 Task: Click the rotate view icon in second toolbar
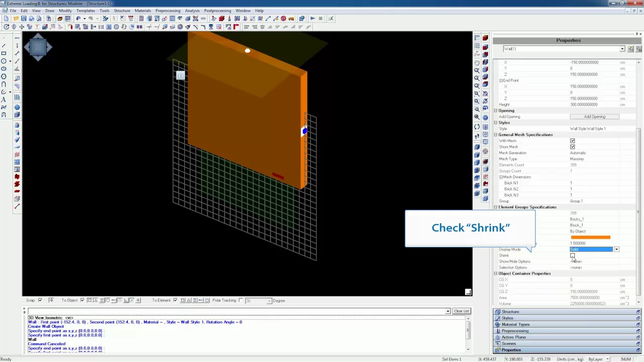pyautogui.click(x=6, y=27)
